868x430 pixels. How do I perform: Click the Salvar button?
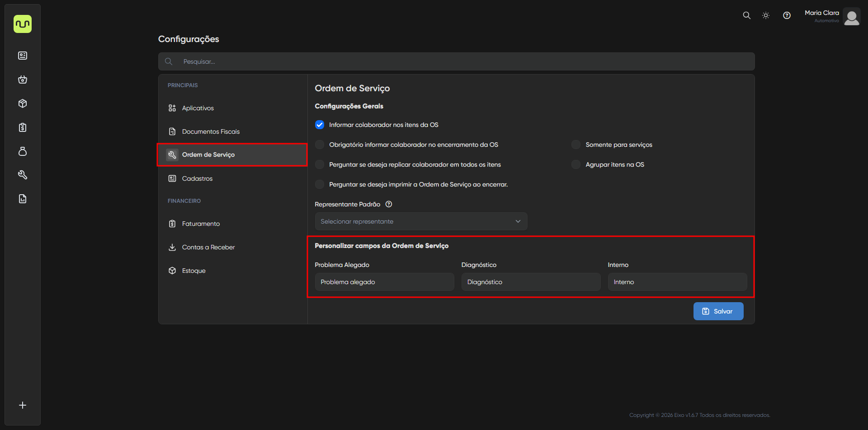[718, 311]
